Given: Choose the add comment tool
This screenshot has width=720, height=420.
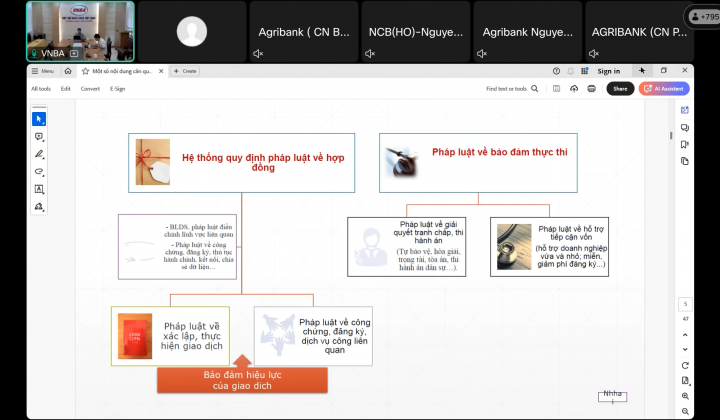Looking at the screenshot, I should coord(39,137).
